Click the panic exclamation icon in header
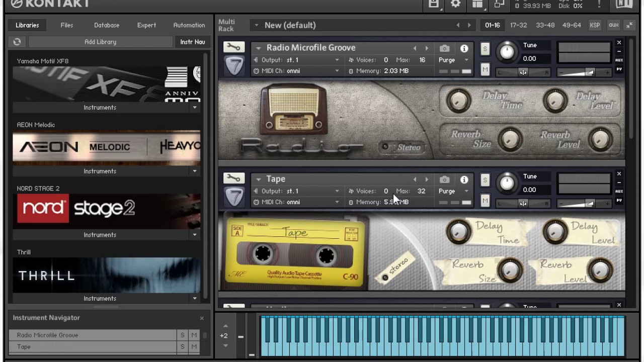The image size is (644, 362). point(599,4)
